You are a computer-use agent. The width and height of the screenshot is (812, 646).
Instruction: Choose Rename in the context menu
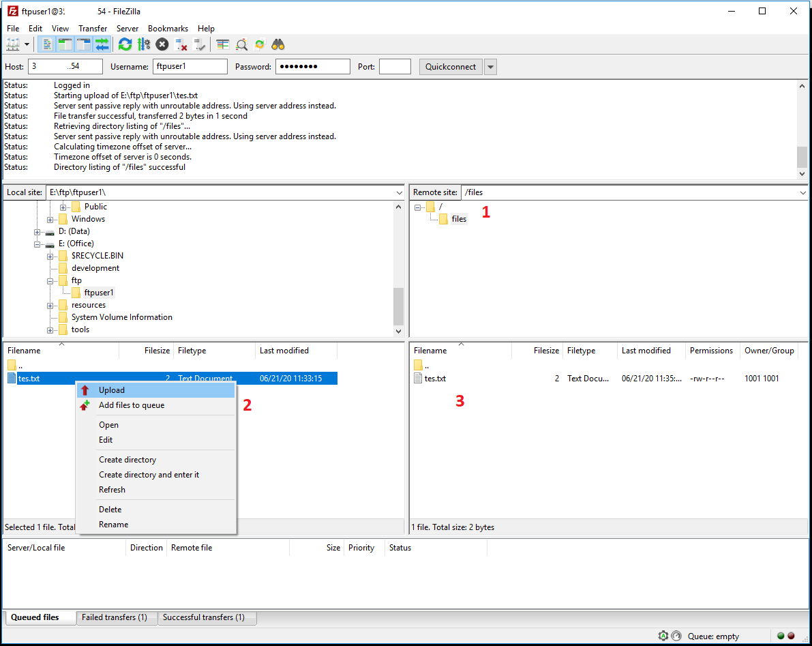pos(156,525)
